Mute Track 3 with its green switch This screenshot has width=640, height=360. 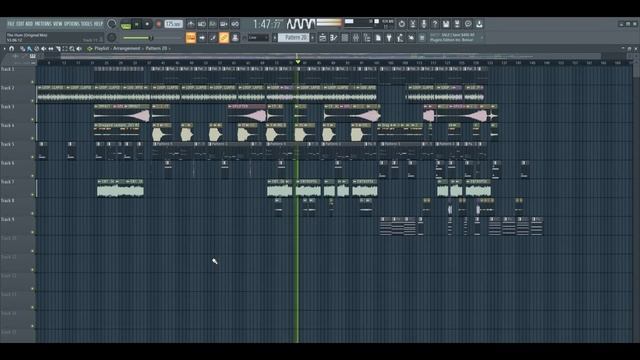pyautogui.click(x=33, y=120)
